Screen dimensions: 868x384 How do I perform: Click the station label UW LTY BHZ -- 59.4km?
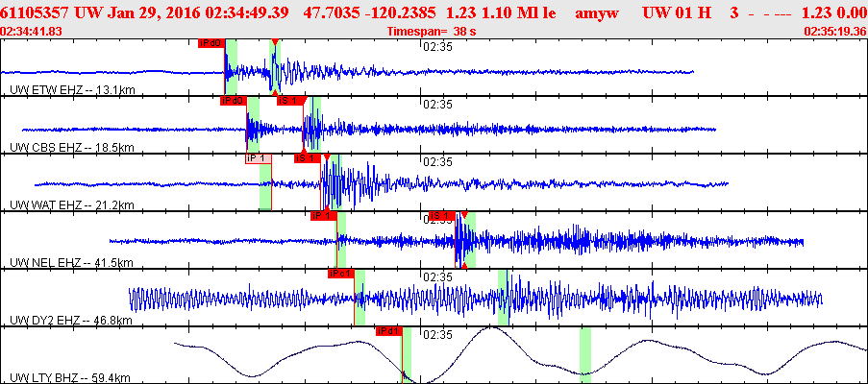71,378
